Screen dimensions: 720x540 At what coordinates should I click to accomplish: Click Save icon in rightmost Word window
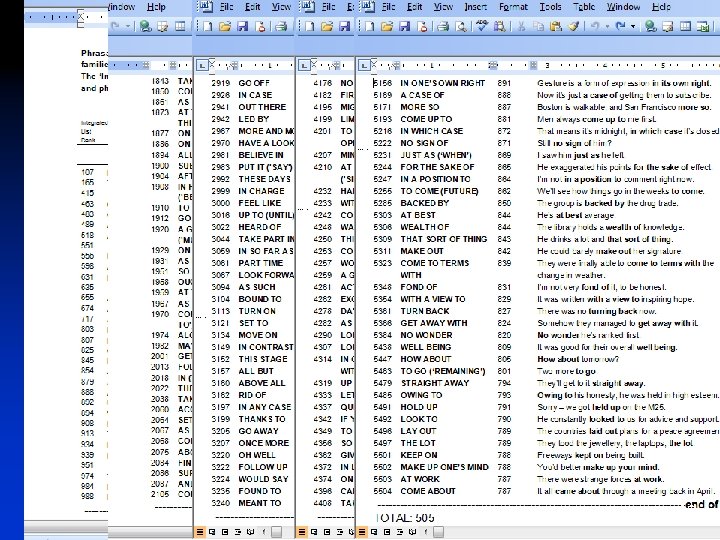[x=405, y=27]
